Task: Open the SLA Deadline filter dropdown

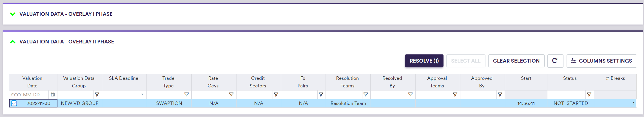Action: 142,94
